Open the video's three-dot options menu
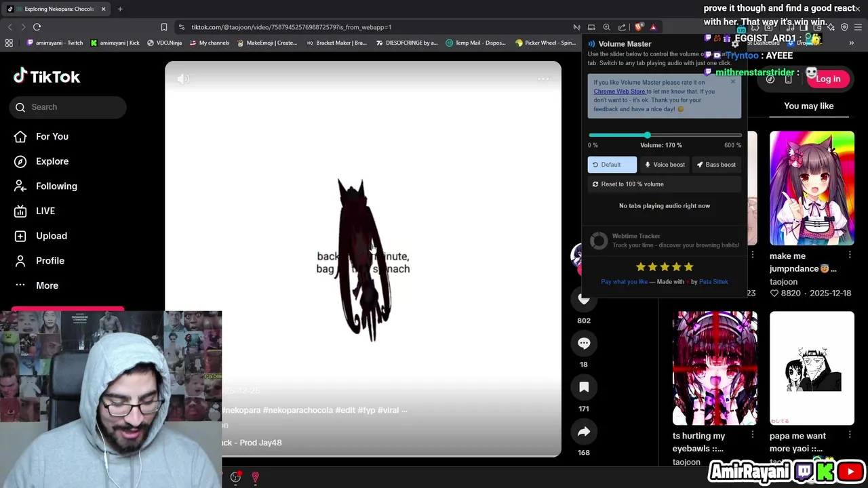 pos(543,79)
